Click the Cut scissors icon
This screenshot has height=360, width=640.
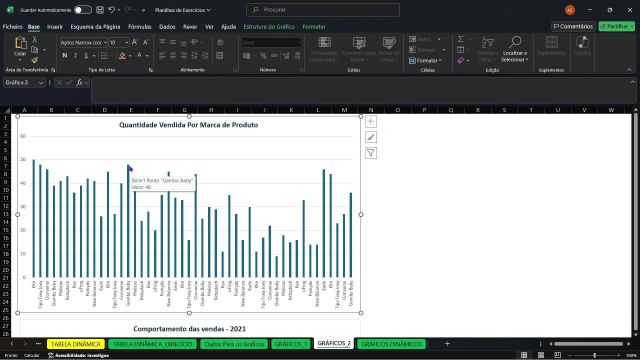(35, 40)
